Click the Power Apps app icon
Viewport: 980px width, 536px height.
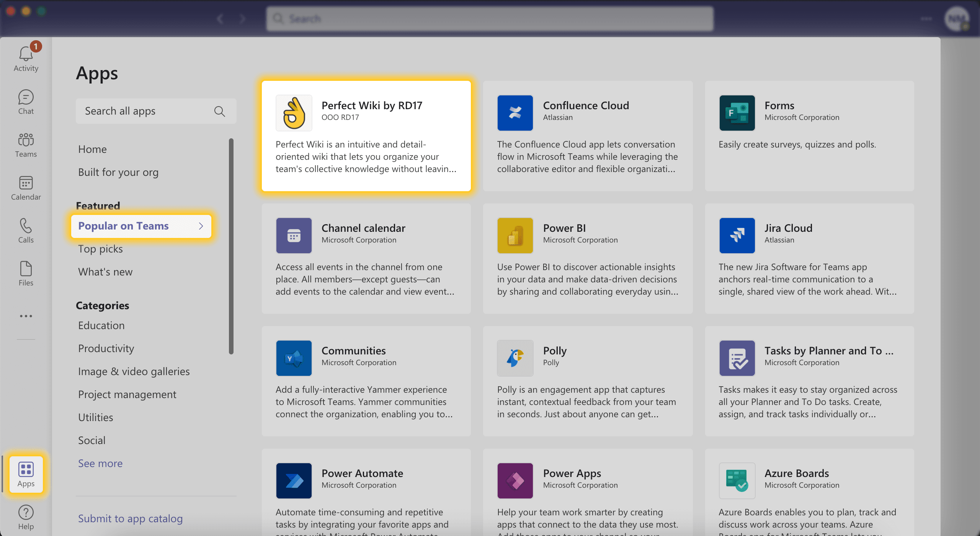click(x=515, y=481)
